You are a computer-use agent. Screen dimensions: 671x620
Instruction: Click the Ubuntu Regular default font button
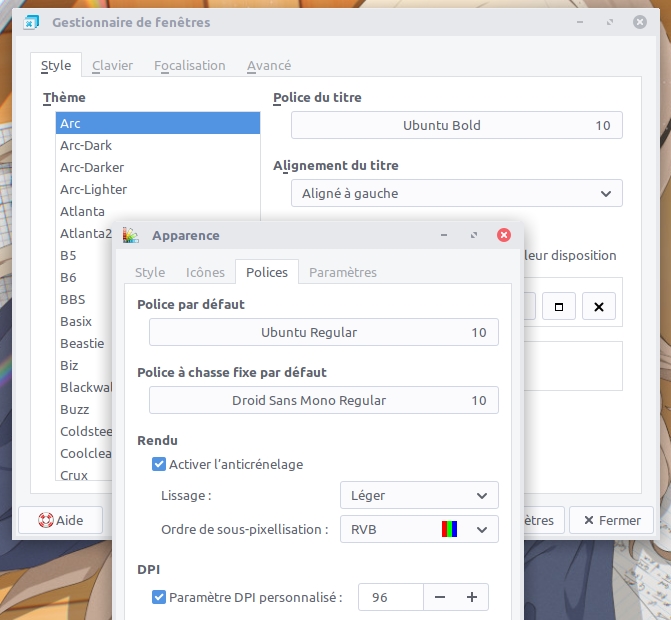pos(324,332)
